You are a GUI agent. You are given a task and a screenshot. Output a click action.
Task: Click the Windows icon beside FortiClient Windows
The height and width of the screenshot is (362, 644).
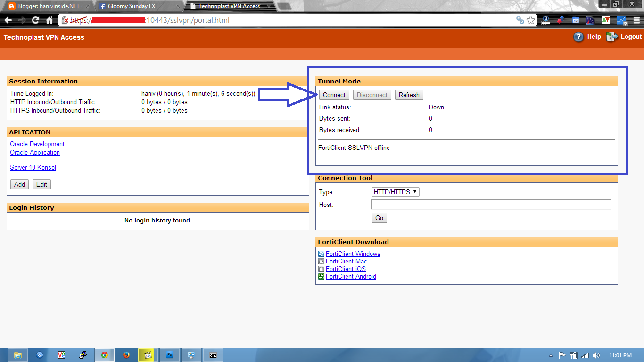[x=321, y=254]
